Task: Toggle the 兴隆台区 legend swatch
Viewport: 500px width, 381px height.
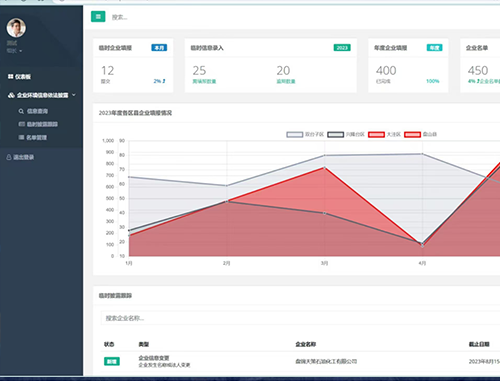Action: tap(335, 134)
